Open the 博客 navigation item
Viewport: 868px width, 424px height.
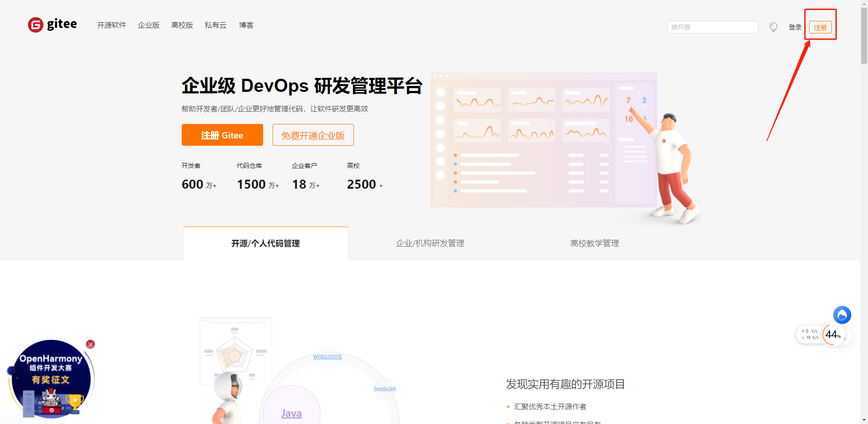pyautogui.click(x=246, y=25)
